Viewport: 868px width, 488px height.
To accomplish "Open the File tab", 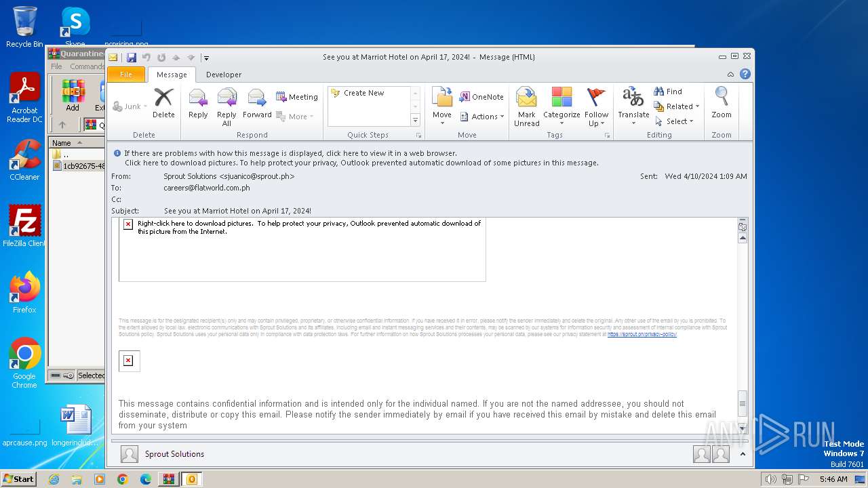I will click(x=126, y=75).
